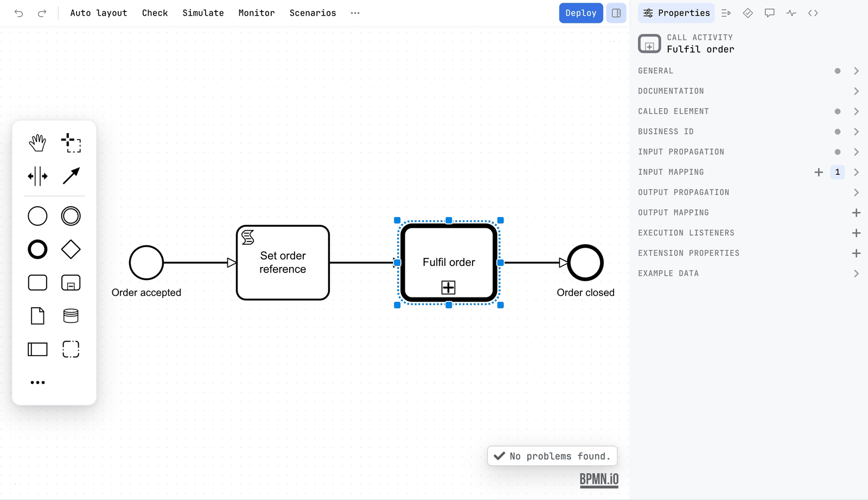Click the Deploy button
The image size is (868, 500).
(581, 13)
